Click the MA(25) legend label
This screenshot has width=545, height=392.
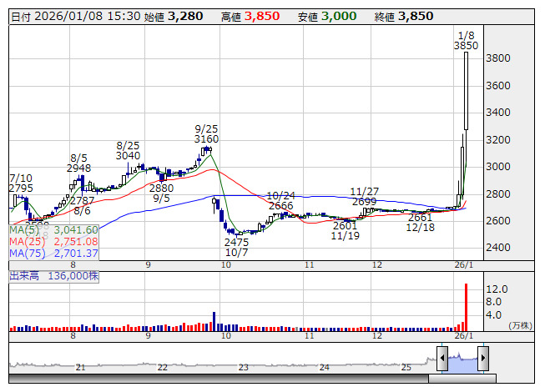coord(54,241)
